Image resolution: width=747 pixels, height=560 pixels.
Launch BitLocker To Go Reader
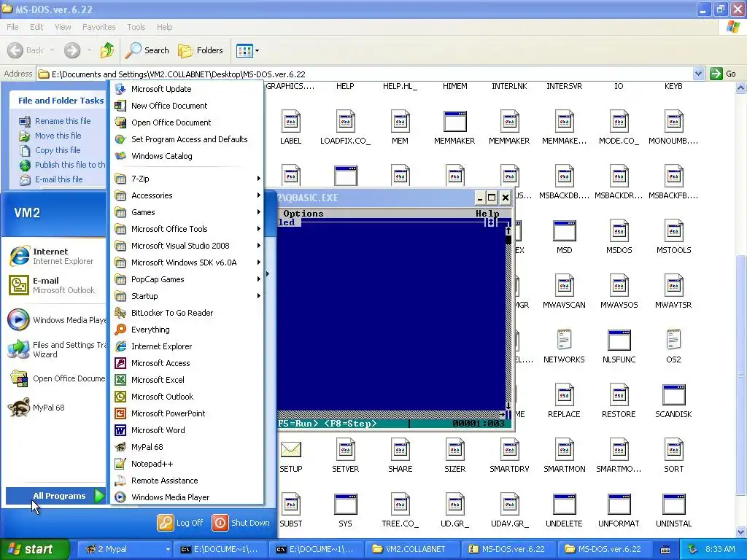tap(187, 313)
